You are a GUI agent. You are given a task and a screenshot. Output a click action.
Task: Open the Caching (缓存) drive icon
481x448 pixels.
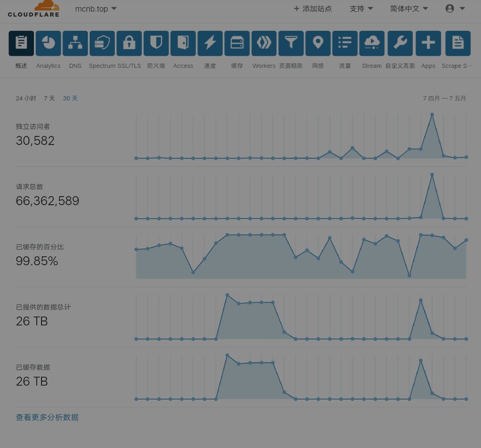(237, 43)
